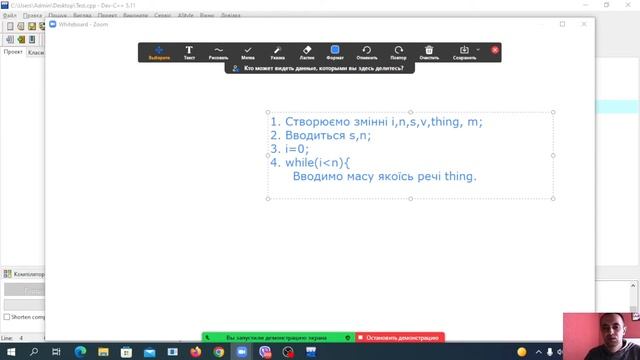Switch to Zoom app on taskbar

(242, 352)
